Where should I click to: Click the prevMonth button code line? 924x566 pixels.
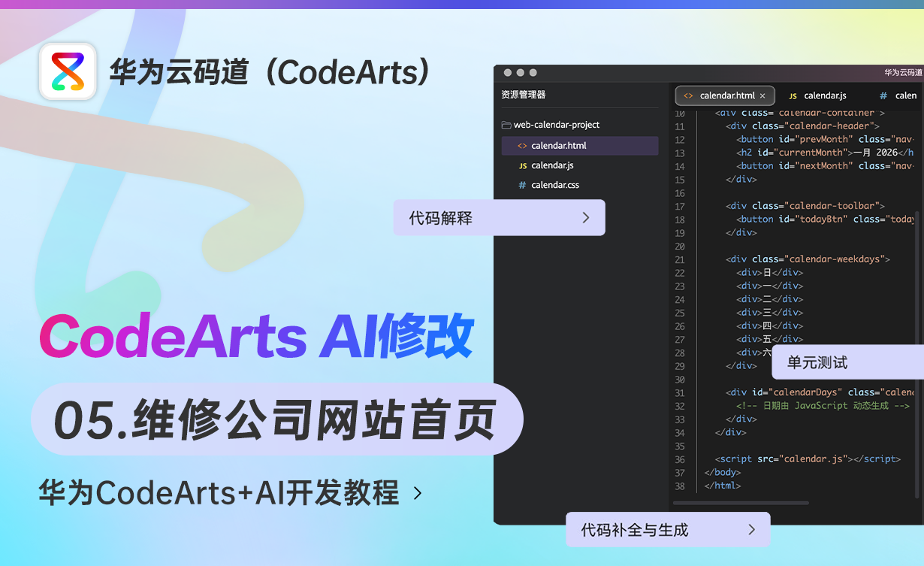pyautogui.click(x=825, y=139)
